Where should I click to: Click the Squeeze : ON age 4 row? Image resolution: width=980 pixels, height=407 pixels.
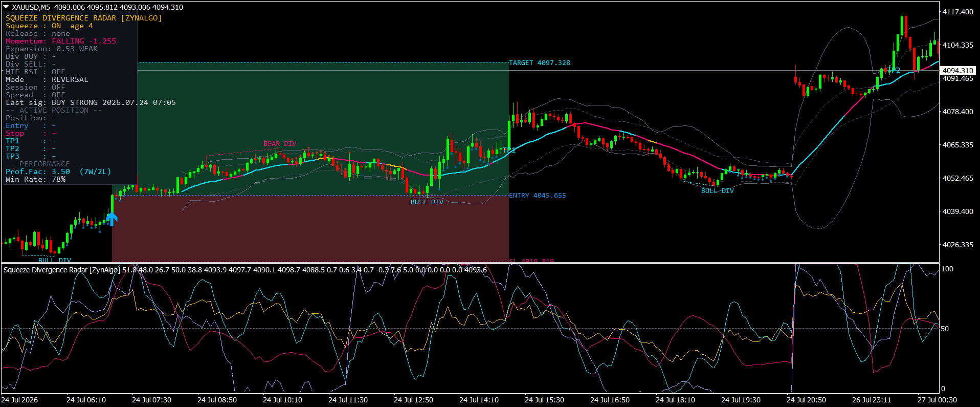[x=50, y=26]
